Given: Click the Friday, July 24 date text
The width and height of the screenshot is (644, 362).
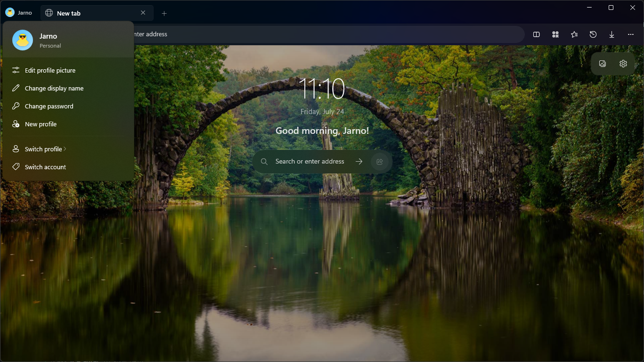Looking at the screenshot, I should pos(322,112).
